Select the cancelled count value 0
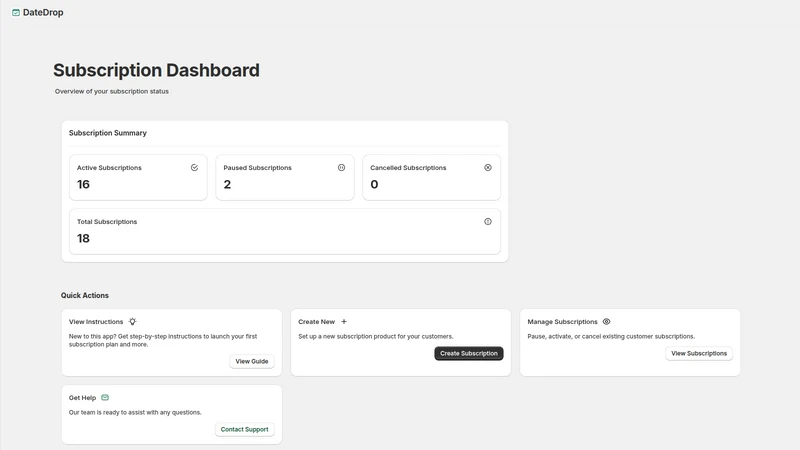 [x=374, y=184]
